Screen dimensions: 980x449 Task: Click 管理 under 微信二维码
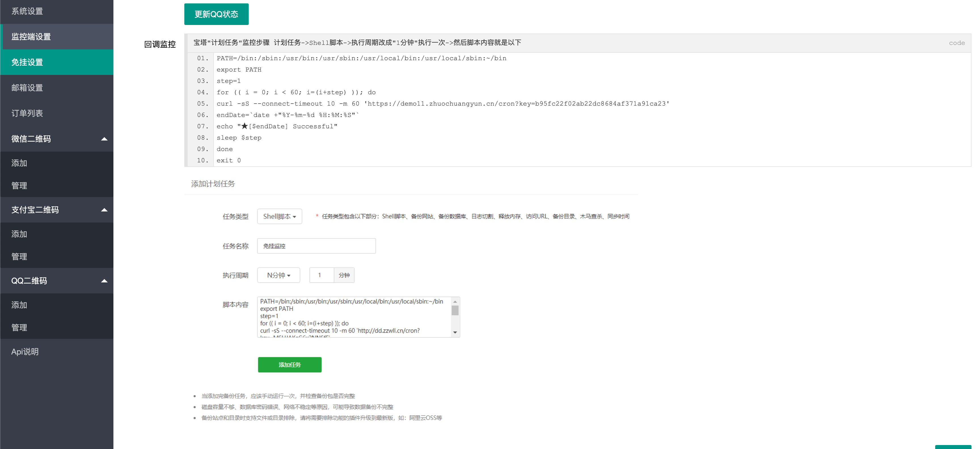57,185
